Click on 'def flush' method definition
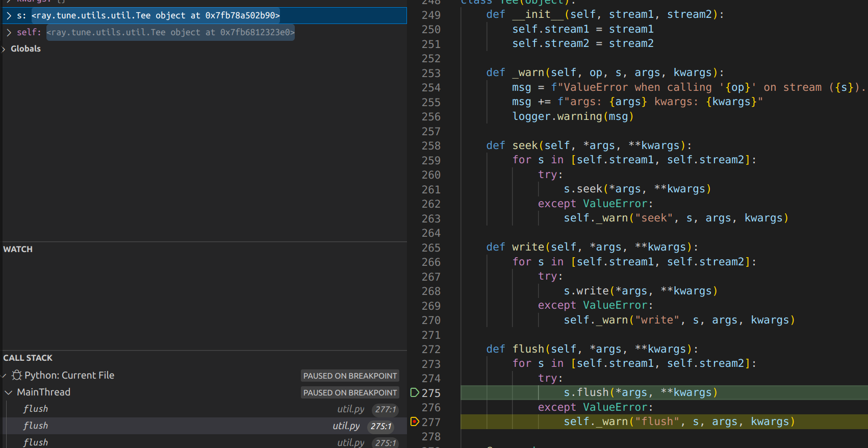The width and height of the screenshot is (868, 448). point(592,349)
